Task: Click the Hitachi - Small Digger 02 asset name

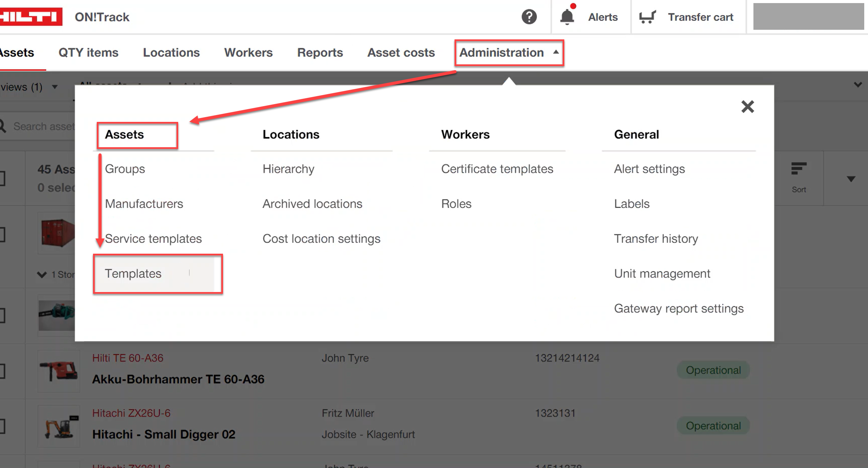Action: 163,434
